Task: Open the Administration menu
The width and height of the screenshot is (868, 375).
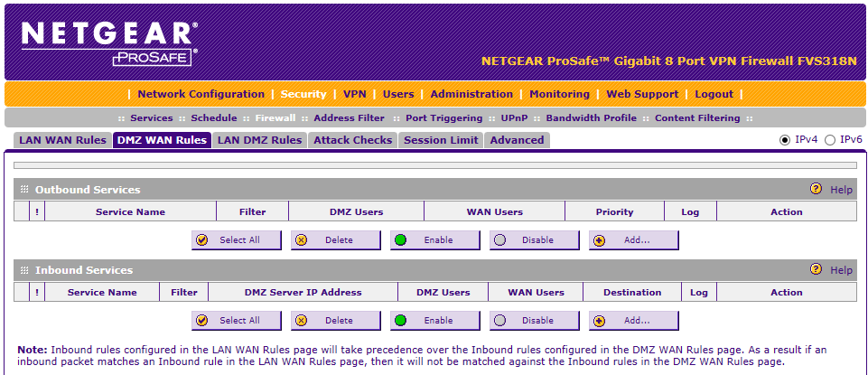Action: (471, 94)
